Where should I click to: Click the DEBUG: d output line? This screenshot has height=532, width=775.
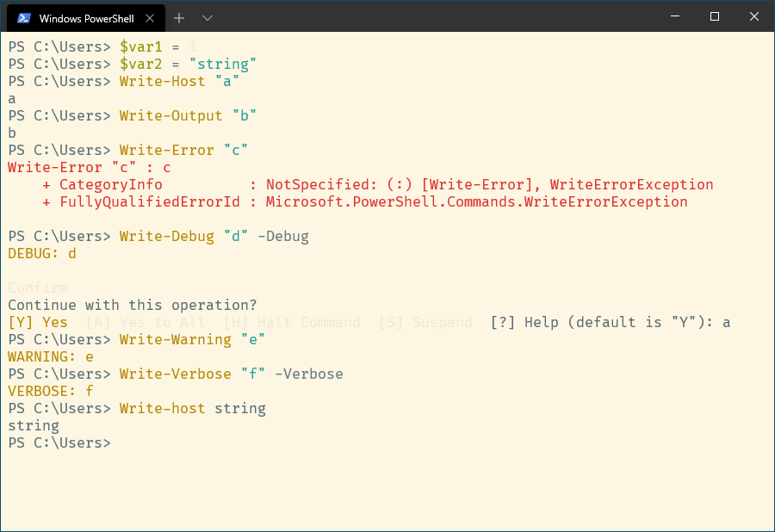42,253
